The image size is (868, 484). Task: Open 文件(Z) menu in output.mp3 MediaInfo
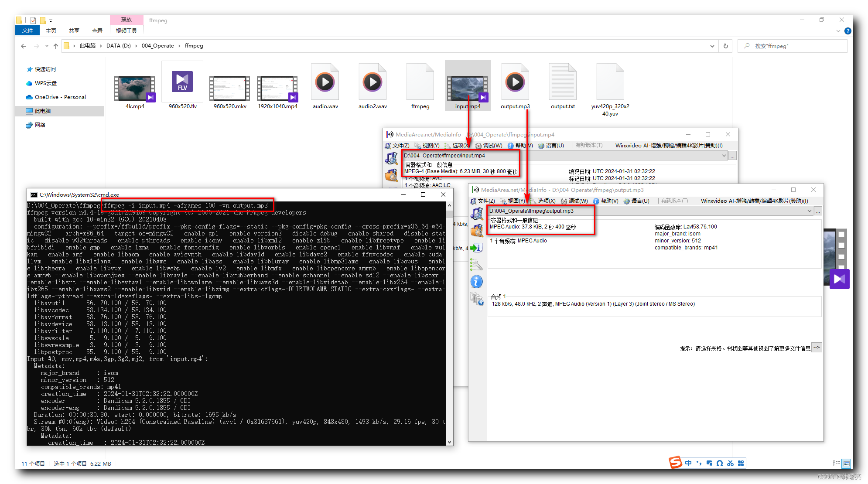(483, 201)
